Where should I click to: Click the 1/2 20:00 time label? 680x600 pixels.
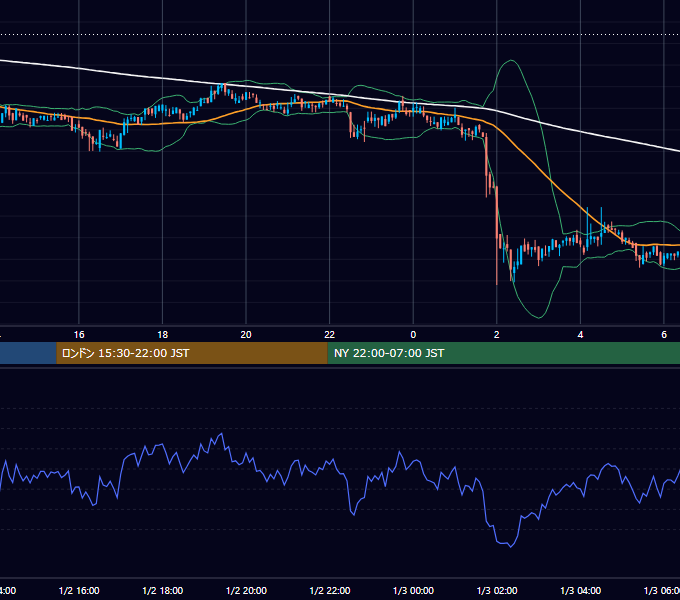click(246, 590)
